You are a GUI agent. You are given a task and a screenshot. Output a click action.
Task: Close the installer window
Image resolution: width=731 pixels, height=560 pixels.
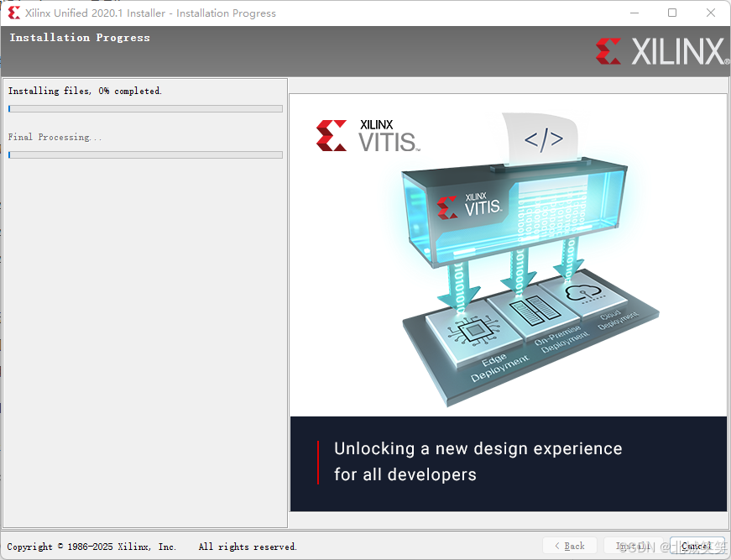pos(711,13)
